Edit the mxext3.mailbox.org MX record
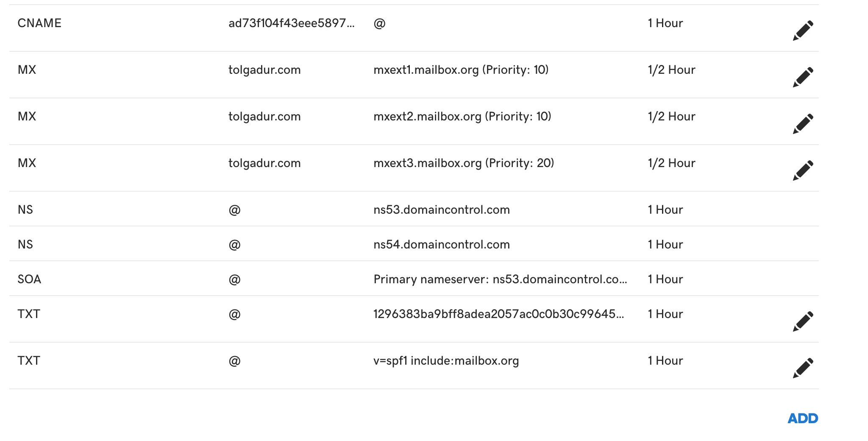The height and width of the screenshot is (441, 868). [x=803, y=170]
